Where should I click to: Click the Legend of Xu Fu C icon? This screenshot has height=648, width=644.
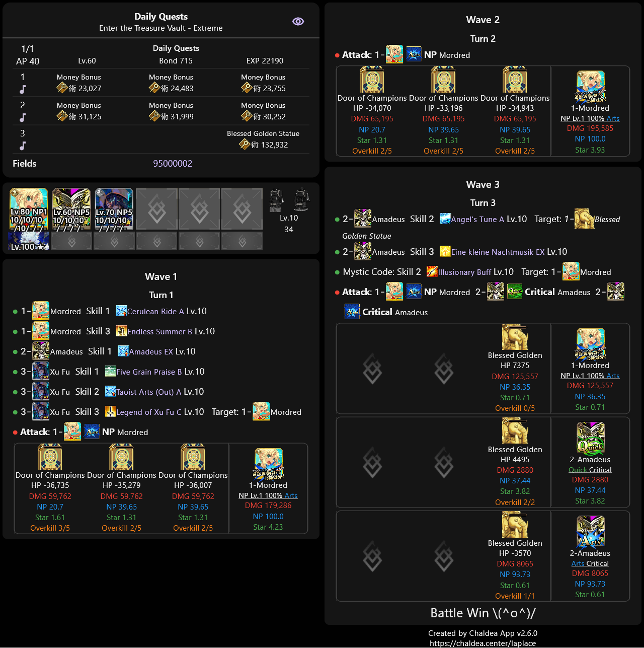coord(110,412)
